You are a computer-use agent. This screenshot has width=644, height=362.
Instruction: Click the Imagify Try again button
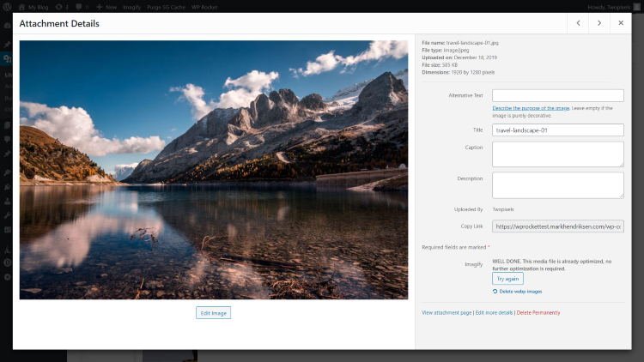pos(507,279)
